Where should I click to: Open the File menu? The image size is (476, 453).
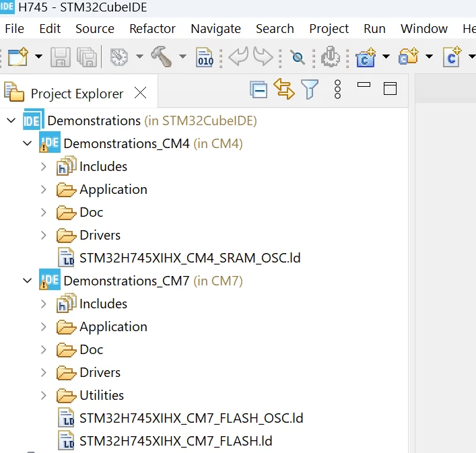point(15,29)
